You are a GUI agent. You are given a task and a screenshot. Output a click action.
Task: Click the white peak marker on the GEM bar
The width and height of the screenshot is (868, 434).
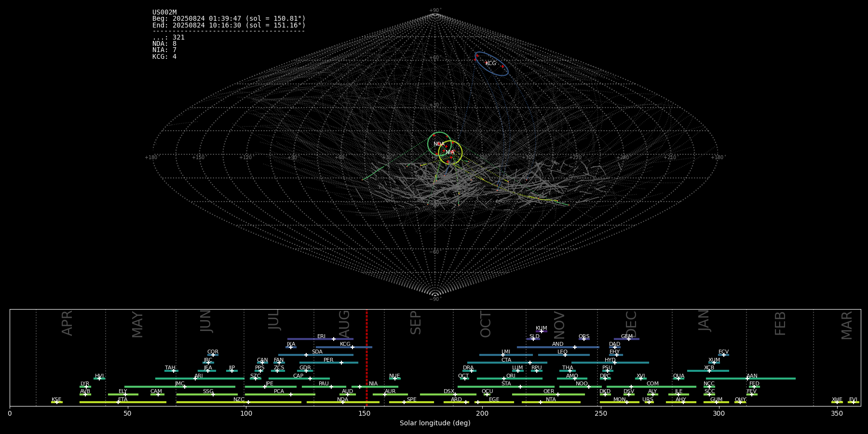point(629,339)
